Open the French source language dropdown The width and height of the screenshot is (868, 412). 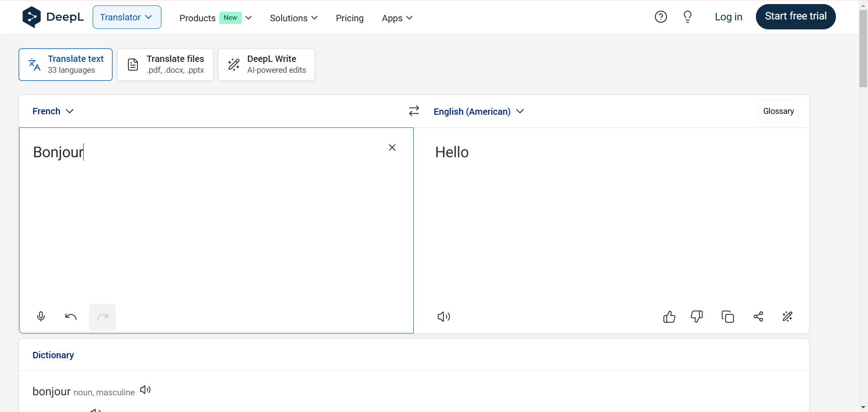point(53,111)
